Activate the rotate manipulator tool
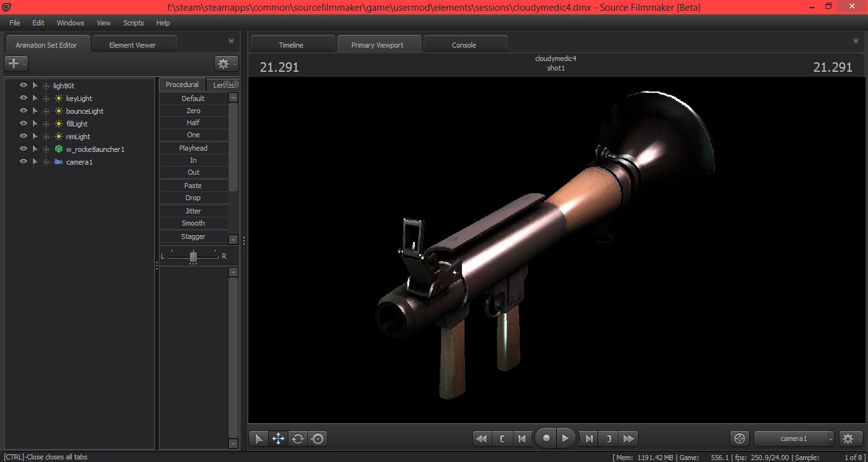This screenshot has height=462, width=868. click(x=298, y=438)
